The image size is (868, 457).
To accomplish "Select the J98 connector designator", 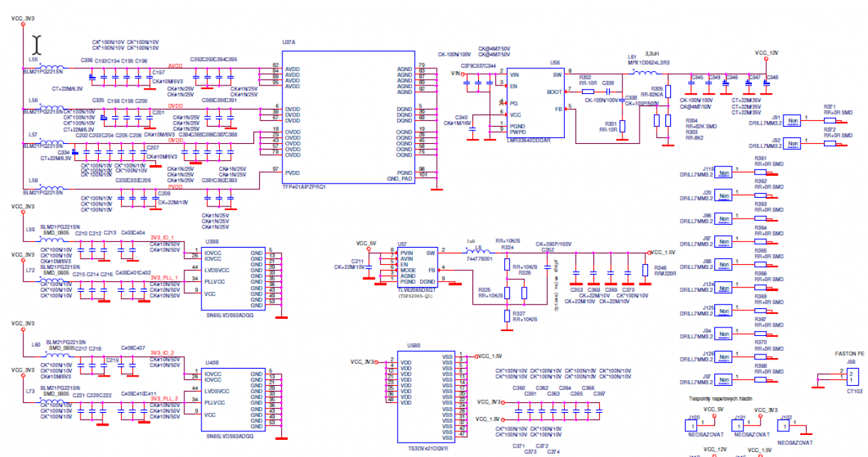I will pos(851,362).
